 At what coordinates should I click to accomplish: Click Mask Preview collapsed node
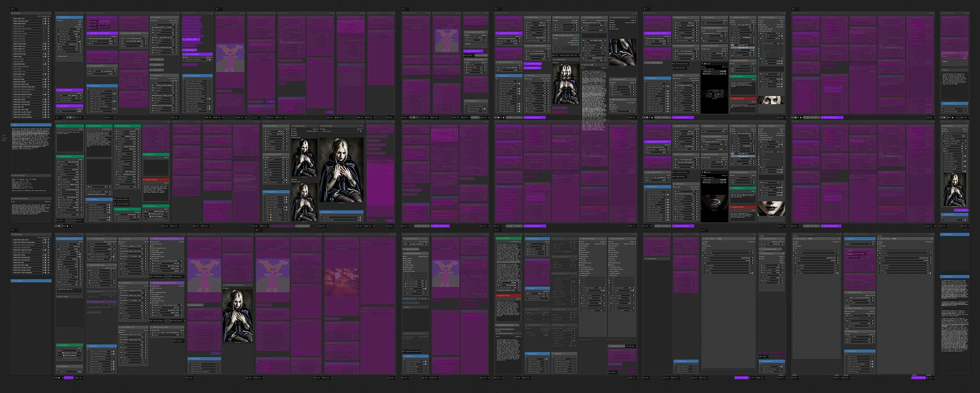click(679, 68)
